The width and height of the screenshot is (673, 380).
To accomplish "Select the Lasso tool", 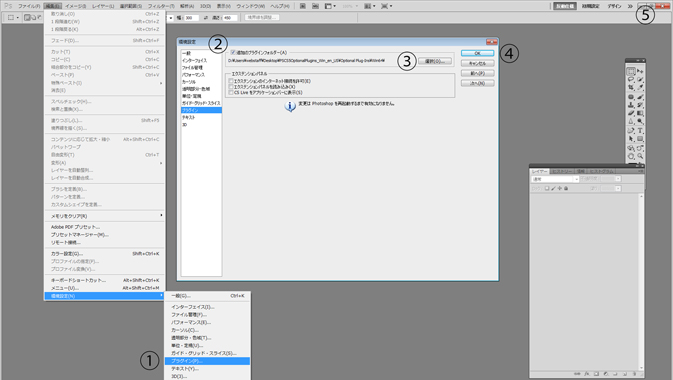I will 631,79.
